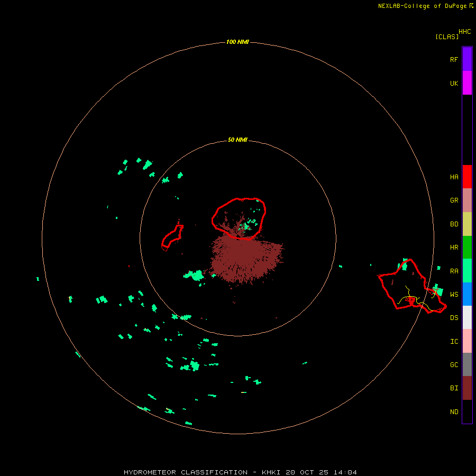The height and width of the screenshot is (476, 476).
Task: Click the RA legend label
Action: click(454, 271)
